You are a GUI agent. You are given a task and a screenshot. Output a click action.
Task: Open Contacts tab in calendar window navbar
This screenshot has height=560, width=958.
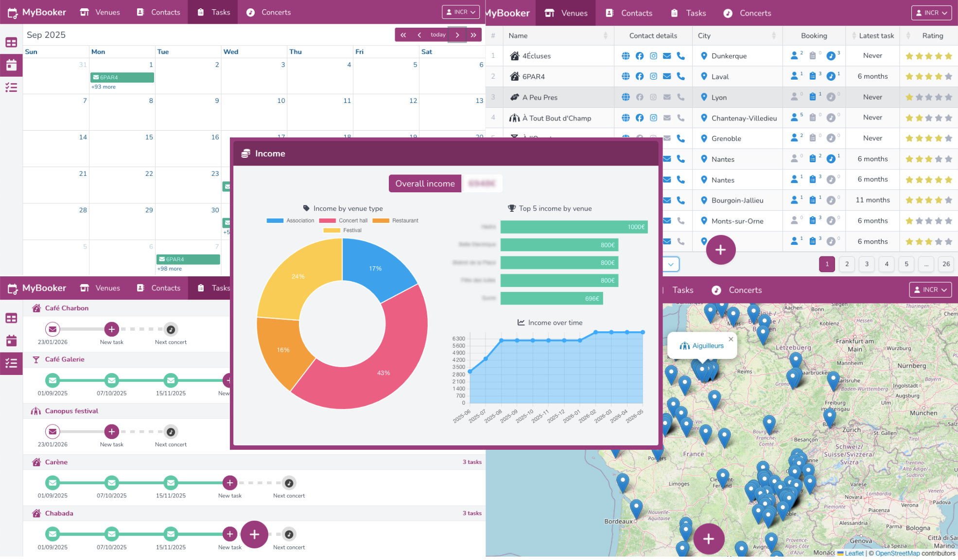(158, 12)
